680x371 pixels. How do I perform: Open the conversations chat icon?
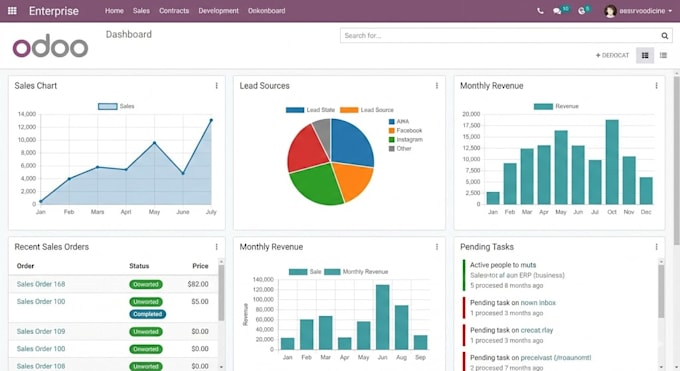point(557,11)
